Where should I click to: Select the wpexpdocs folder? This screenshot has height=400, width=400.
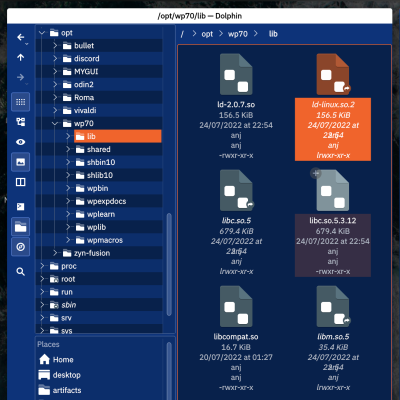(x=101, y=201)
